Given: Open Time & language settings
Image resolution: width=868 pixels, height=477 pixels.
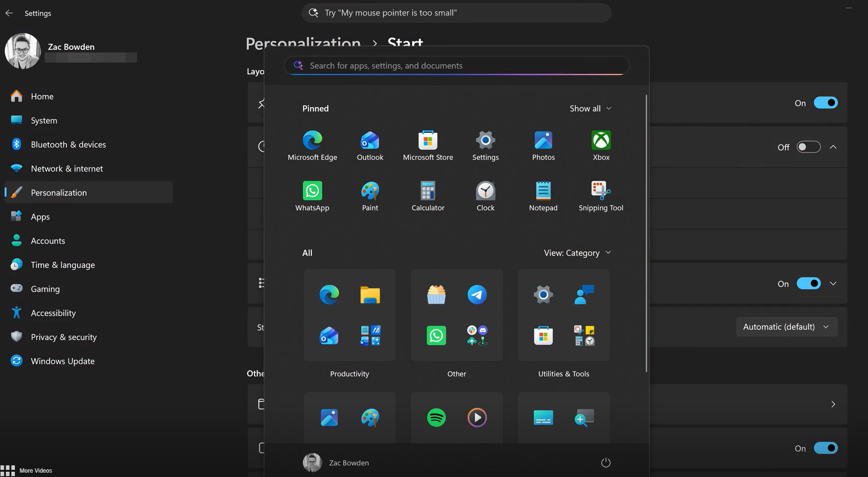Looking at the screenshot, I should click(x=89, y=265).
